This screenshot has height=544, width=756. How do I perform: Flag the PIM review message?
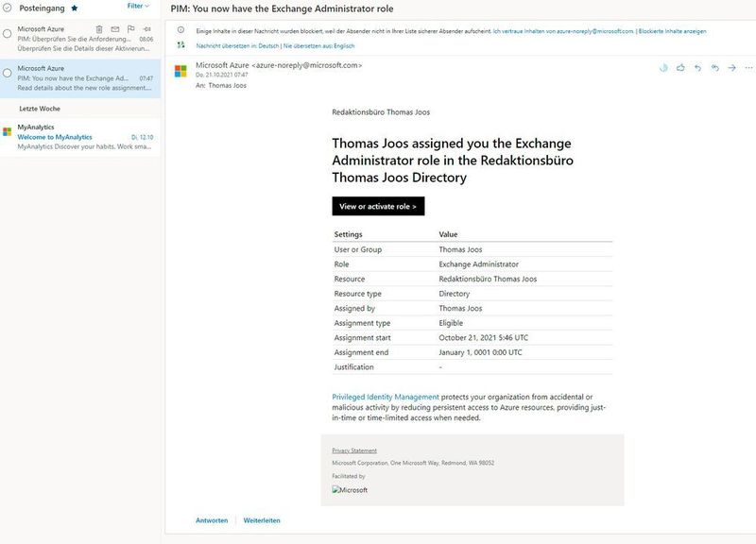pos(130,29)
